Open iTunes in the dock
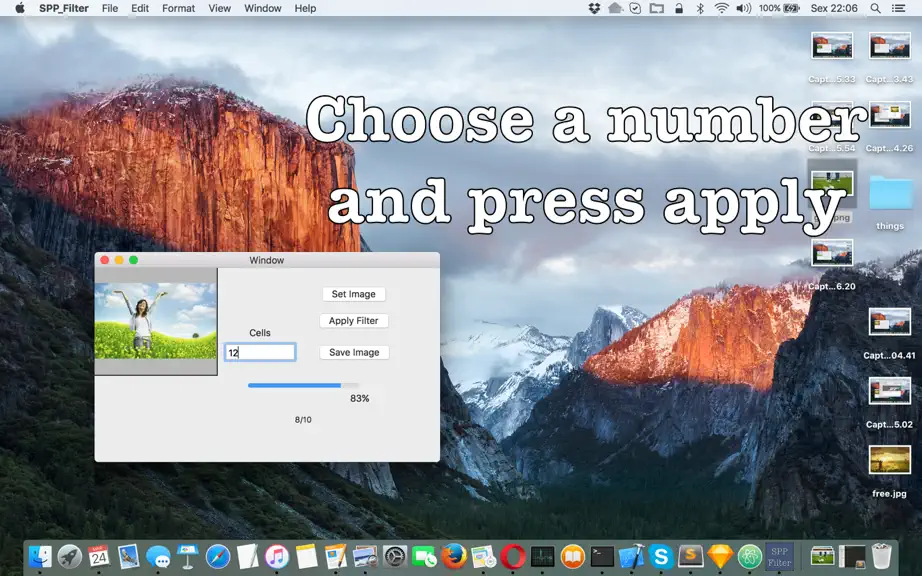The height and width of the screenshot is (576, 922). click(276, 556)
